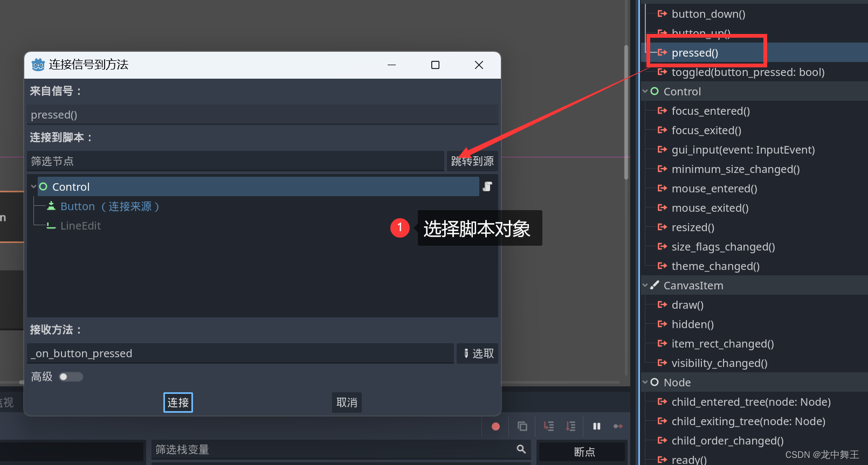The image size is (868, 465).
Task: Click the signal icon beside child_order_changed()
Action: (x=662, y=441)
